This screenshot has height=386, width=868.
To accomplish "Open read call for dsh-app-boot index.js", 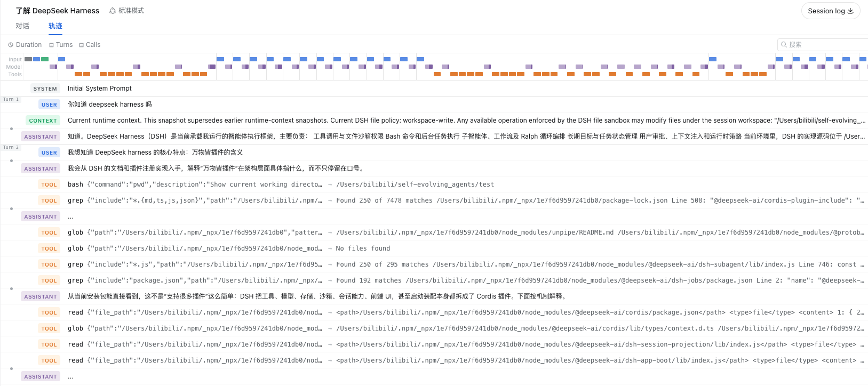I will 434,360.
